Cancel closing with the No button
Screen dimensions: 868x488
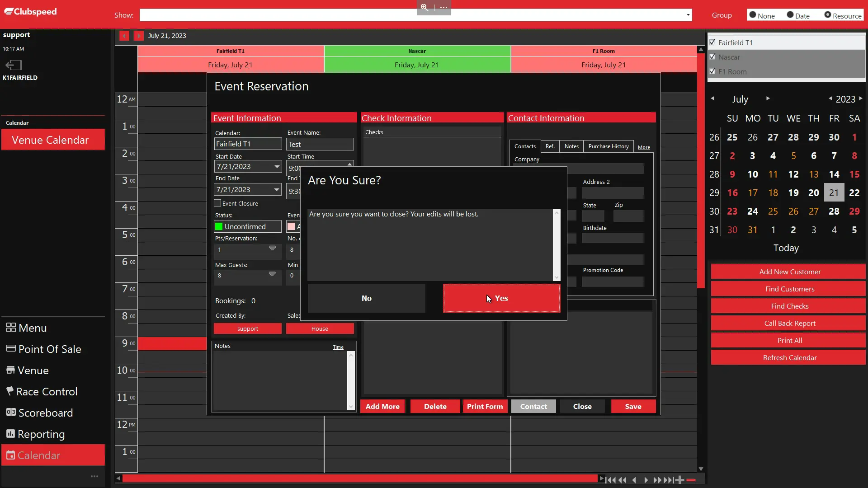366,298
